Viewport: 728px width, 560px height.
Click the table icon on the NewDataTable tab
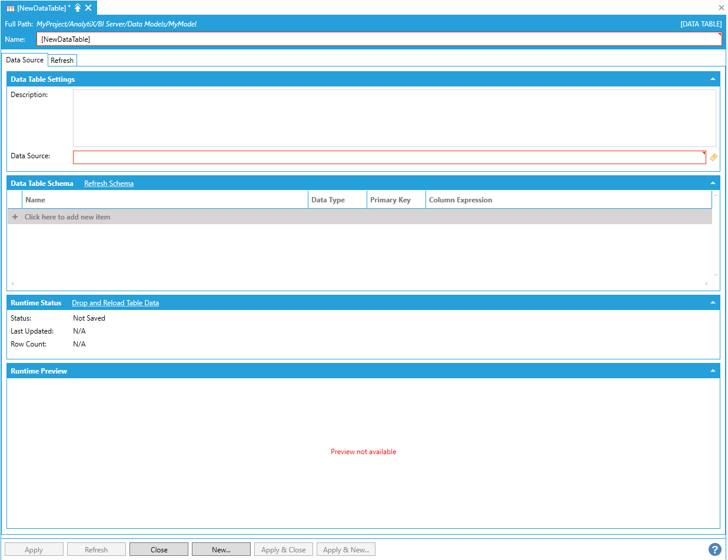point(11,8)
